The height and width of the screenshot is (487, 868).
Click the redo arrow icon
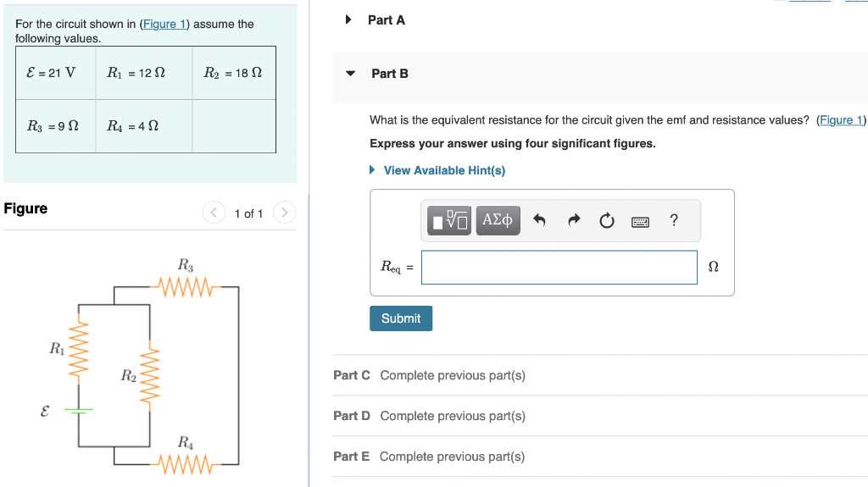(x=574, y=220)
